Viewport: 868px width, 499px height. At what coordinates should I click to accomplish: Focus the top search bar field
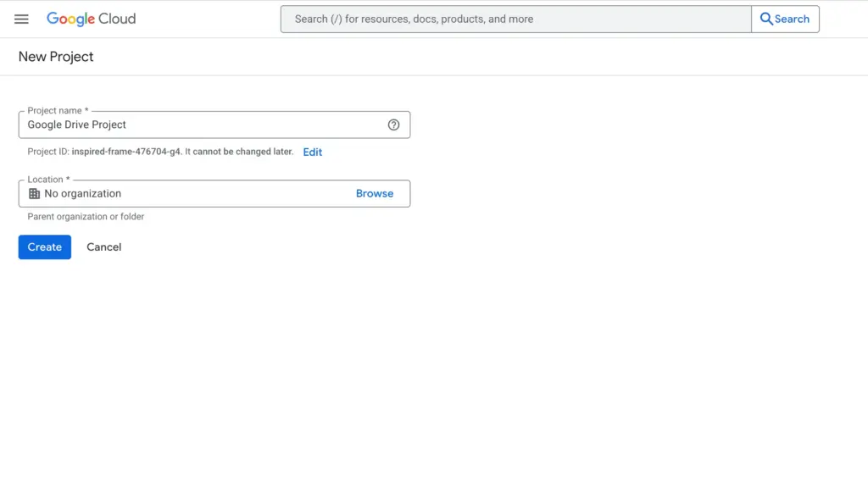point(515,19)
